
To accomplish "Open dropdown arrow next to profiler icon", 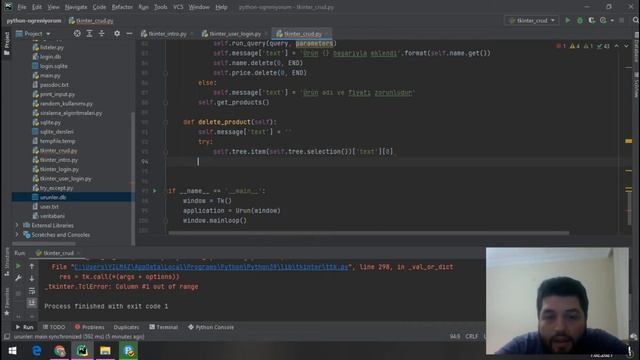I will [612, 20].
